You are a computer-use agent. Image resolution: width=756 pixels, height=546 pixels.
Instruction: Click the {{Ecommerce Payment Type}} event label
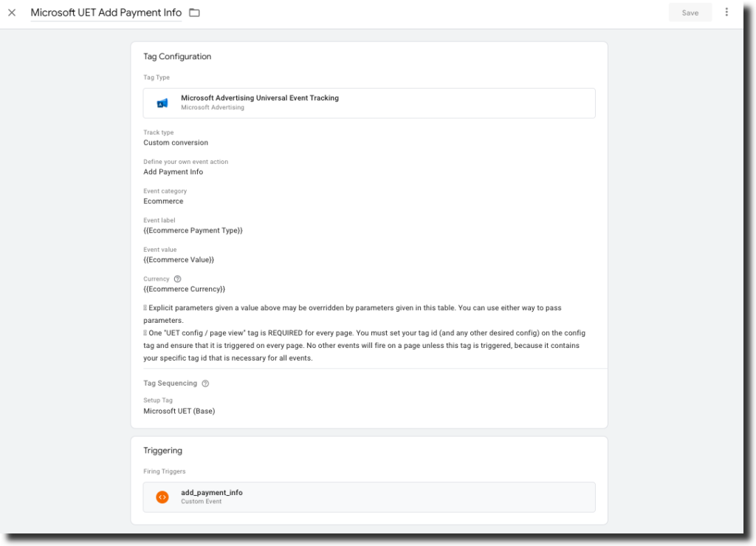[x=193, y=231]
